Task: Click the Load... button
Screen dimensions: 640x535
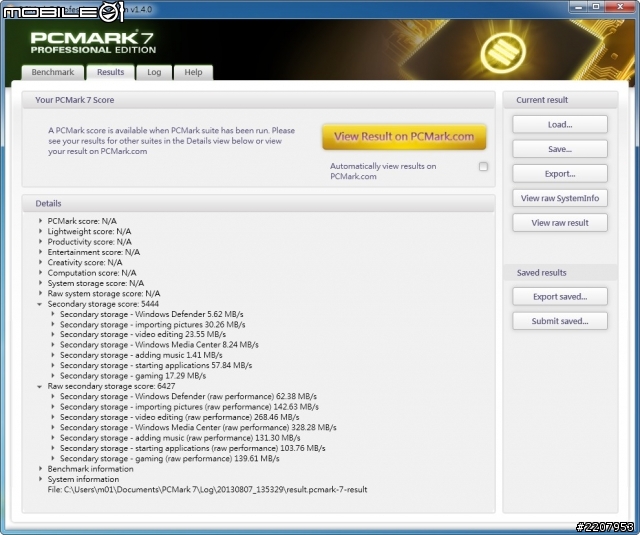Action: point(560,124)
